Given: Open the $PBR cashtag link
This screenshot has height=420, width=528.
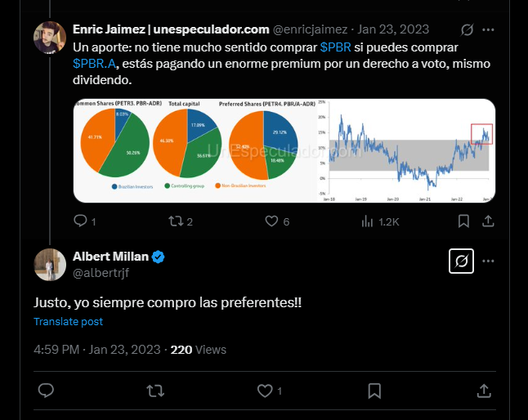Looking at the screenshot, I should 335,47.
